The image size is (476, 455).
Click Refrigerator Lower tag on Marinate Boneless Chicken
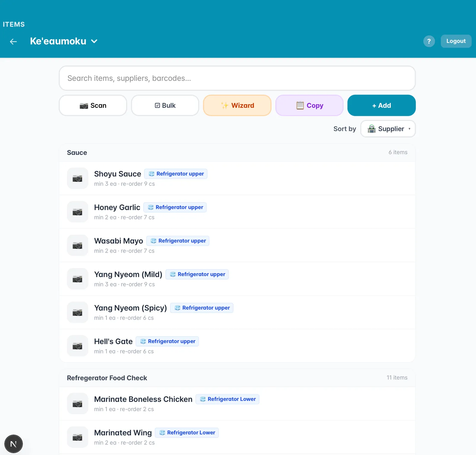(x=227, y=399)
